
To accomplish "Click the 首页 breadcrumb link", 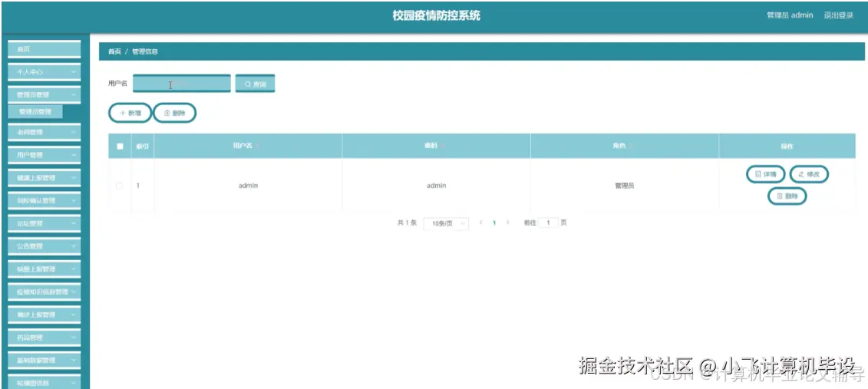I will click(114, 51).
